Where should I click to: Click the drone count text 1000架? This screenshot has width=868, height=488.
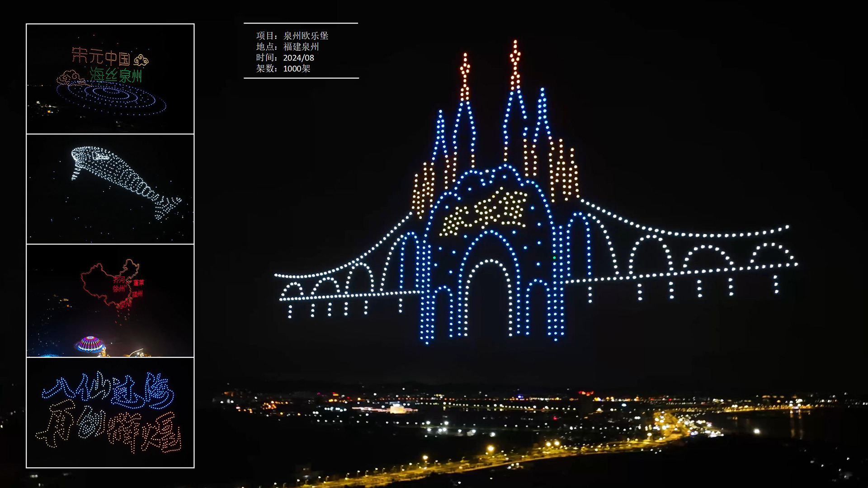(297, 69)
